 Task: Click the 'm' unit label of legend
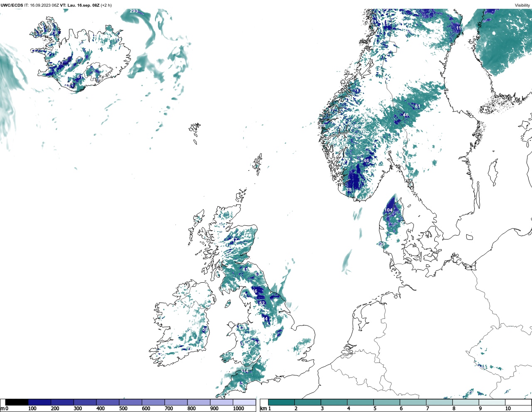[2, 409]
